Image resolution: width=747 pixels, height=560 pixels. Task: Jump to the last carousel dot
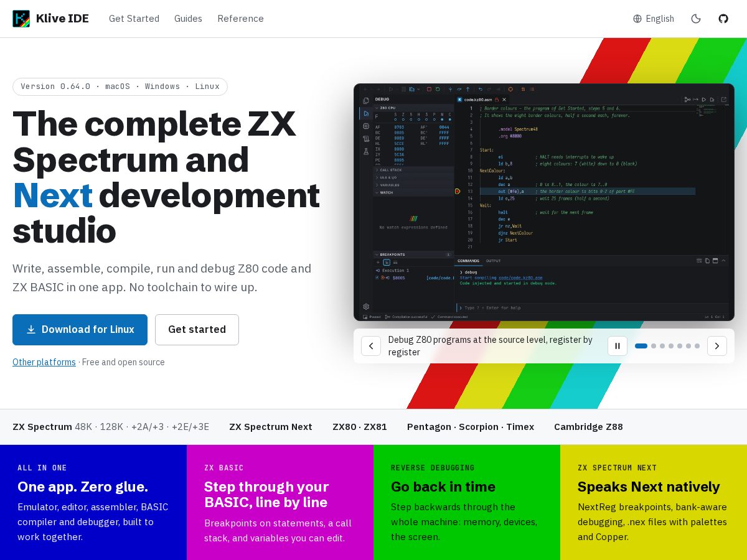pos(697,346)
